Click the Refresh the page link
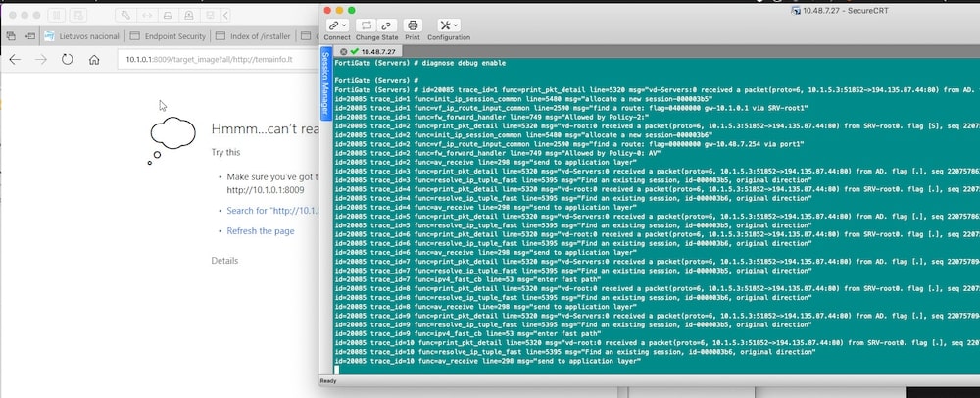The image size is (980, 398). pos(260,231)
